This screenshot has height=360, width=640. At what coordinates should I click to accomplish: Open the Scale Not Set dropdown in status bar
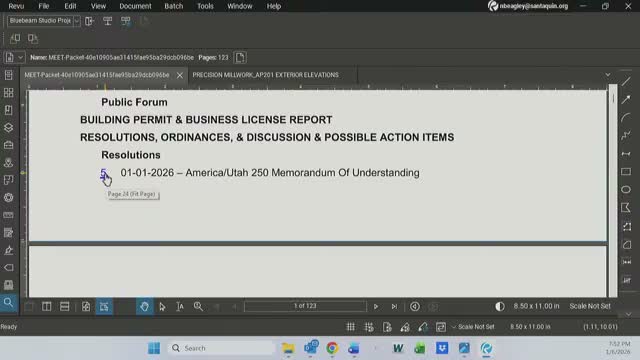(473, 327)
